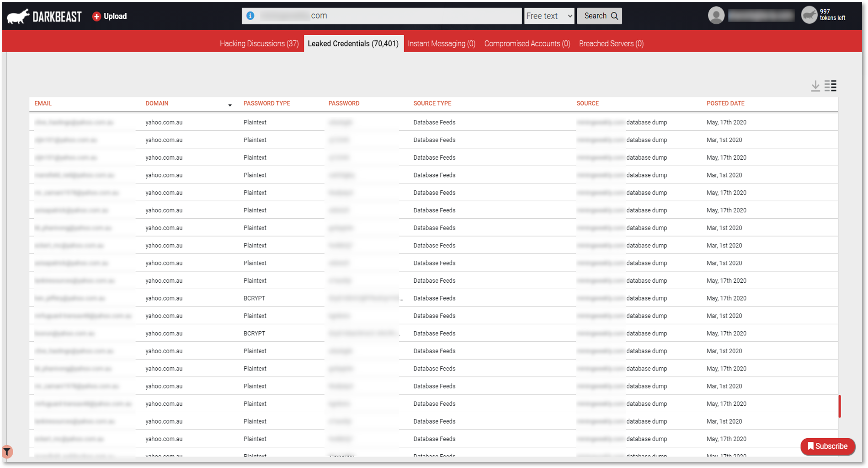Download the results with the download icon
The height and width of the screenshot is (468, 868).
[815, 86]
